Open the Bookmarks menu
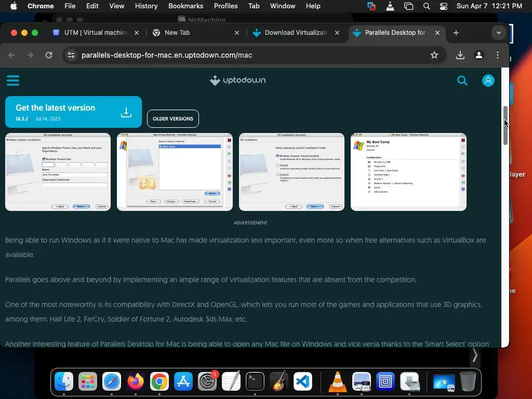 point(185,6)
